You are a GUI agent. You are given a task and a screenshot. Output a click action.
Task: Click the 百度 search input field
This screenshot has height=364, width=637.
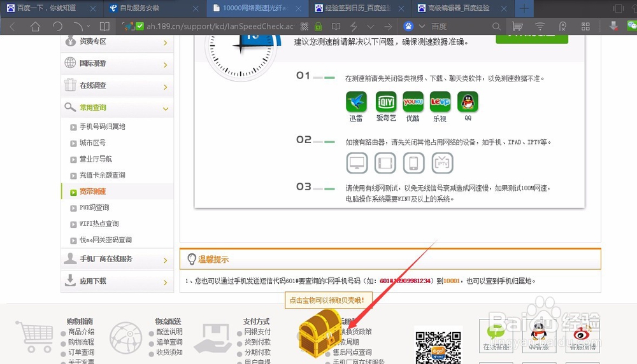click(459, 26)
